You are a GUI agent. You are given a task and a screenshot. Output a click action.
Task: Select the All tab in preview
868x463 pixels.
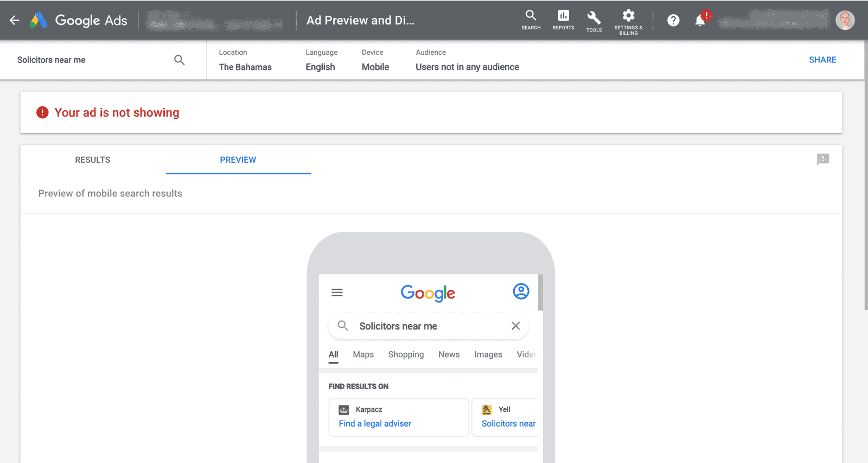tap(333, 354)
